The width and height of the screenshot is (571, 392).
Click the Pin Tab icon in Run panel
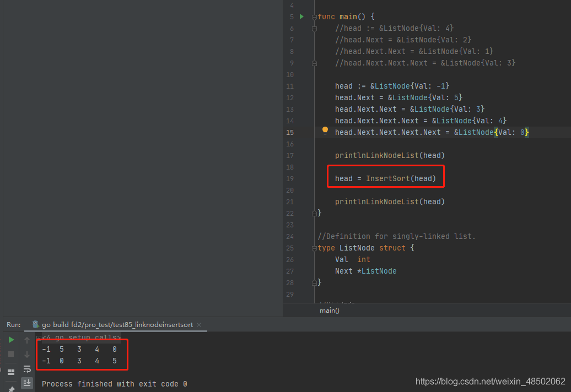[x=11, y=389]
